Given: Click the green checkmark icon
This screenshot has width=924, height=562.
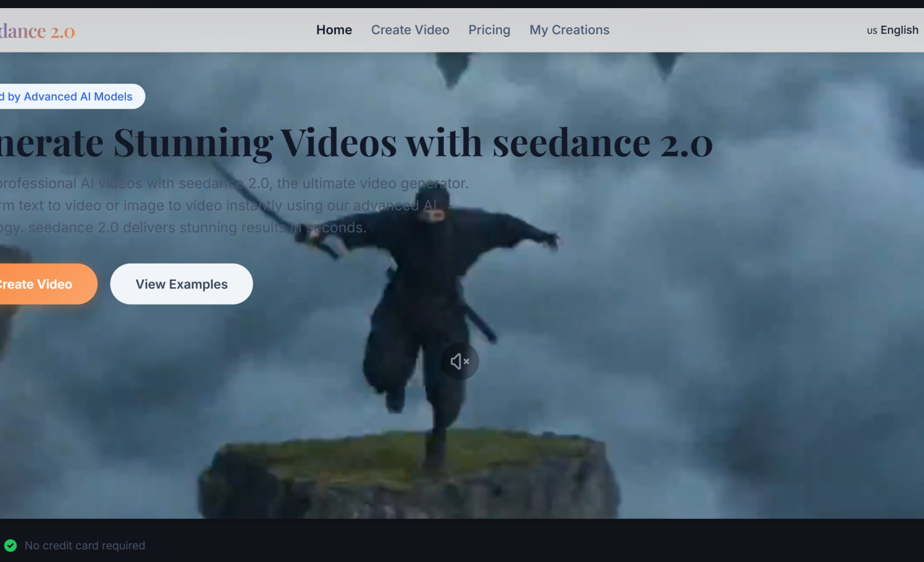Looking at the screenshot, I should [11, 546].
